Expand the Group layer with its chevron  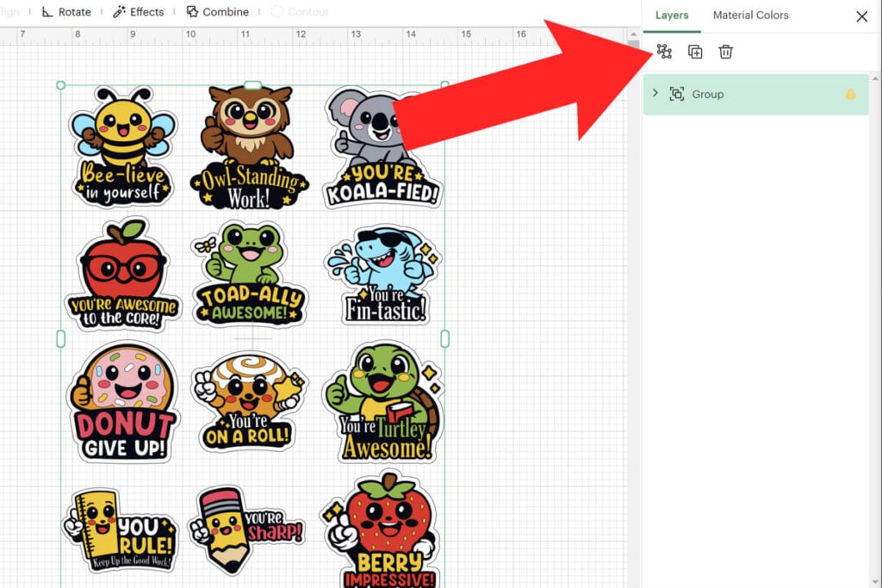pyautogui.click(x=655, y=94)
